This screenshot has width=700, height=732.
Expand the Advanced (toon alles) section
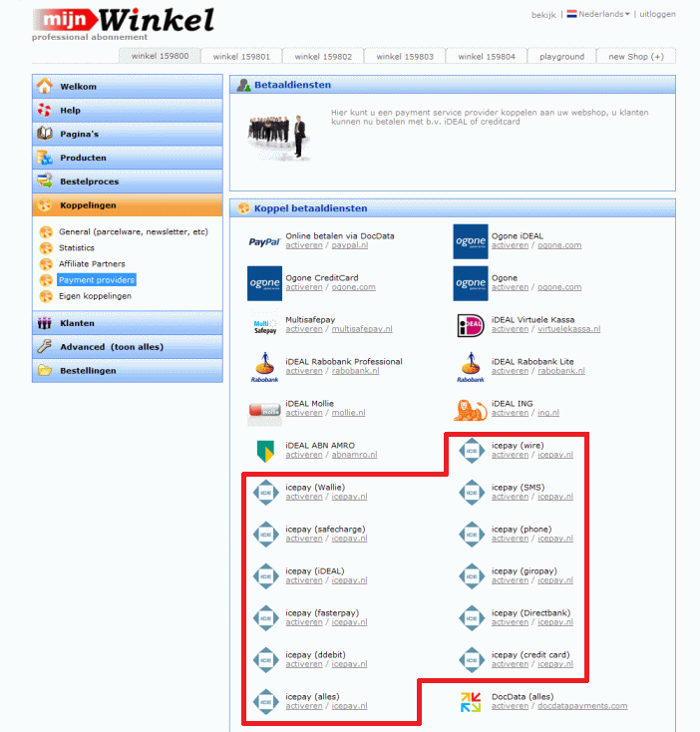[128, 347]
